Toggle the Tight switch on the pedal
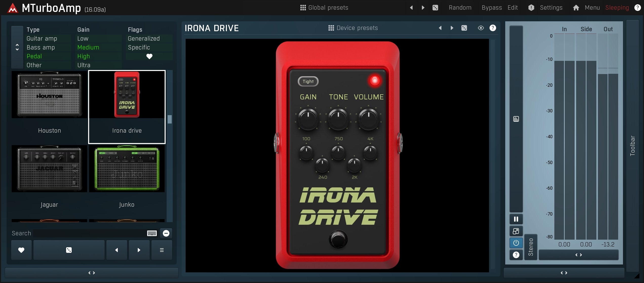Screen dimensions: 644x283 pyautogui.click(x=308, y=81)
